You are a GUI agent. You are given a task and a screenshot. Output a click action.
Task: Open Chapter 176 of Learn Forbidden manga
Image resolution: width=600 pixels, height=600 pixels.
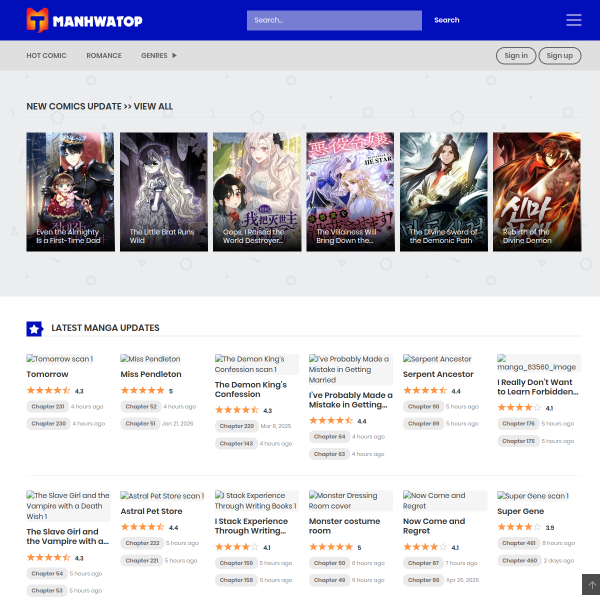[x=518, y=424]
